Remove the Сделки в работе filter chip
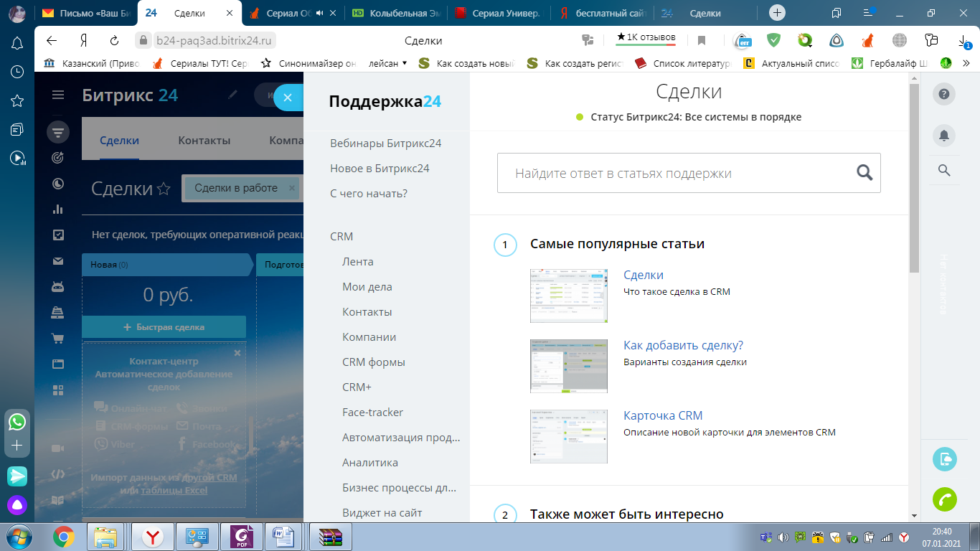Screen dimensions: 980x551 (291, 188)
